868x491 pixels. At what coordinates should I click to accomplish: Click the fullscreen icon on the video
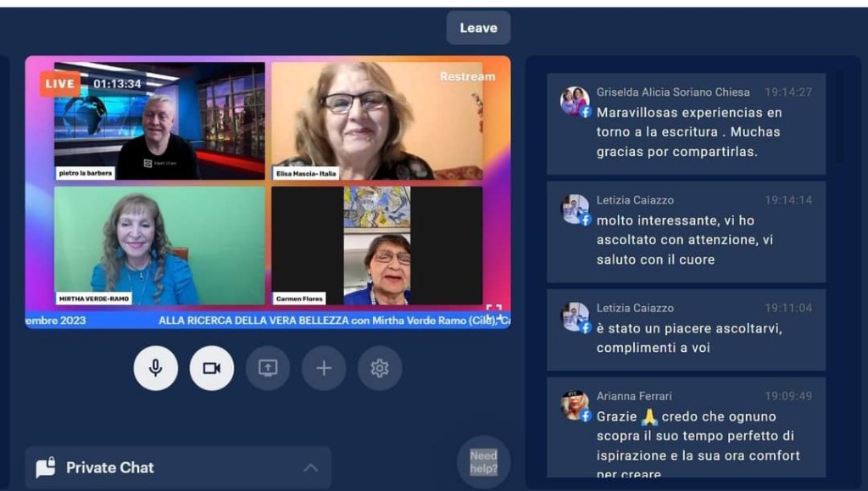coord(493,310)
